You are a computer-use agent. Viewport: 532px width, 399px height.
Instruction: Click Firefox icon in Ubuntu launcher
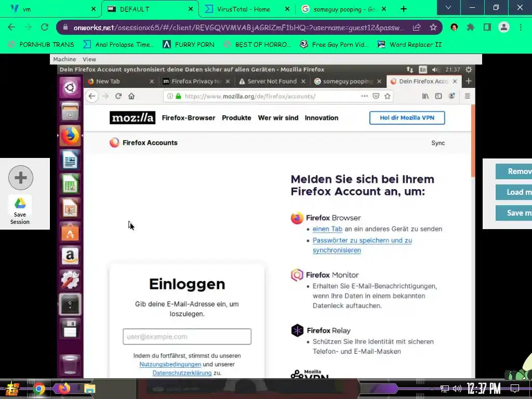pyautogui.click(x=70, y=136)
